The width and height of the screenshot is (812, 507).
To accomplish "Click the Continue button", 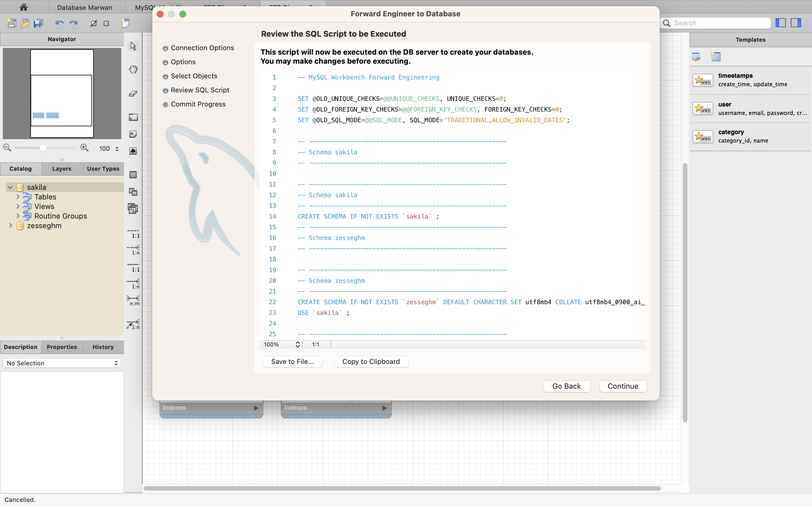I will click(623, 386).
